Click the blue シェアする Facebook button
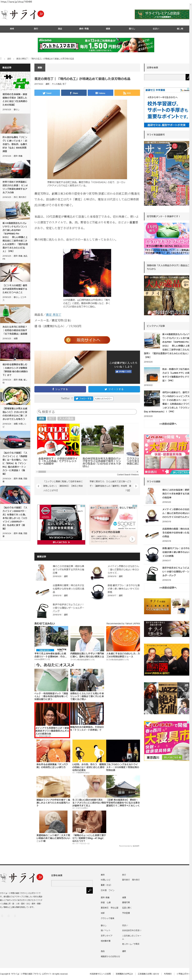Screen dimensions: 192x980 tap(60, 389)
